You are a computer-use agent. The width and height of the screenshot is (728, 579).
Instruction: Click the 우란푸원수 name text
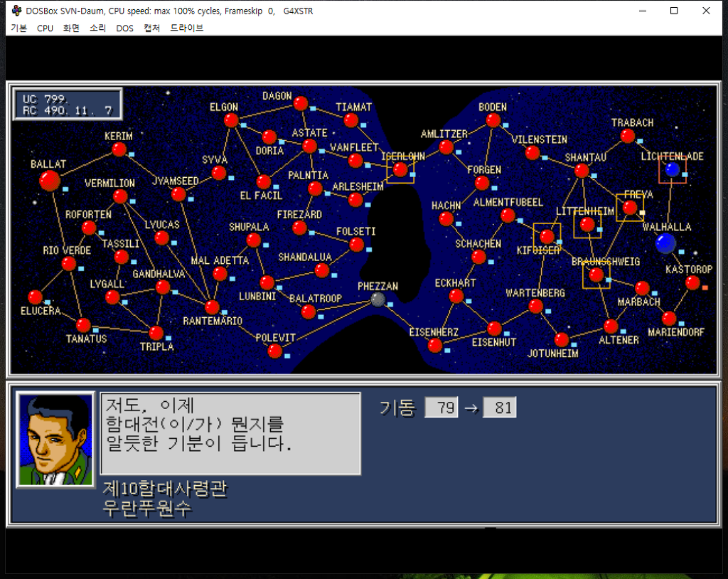(x=147, y=509)
